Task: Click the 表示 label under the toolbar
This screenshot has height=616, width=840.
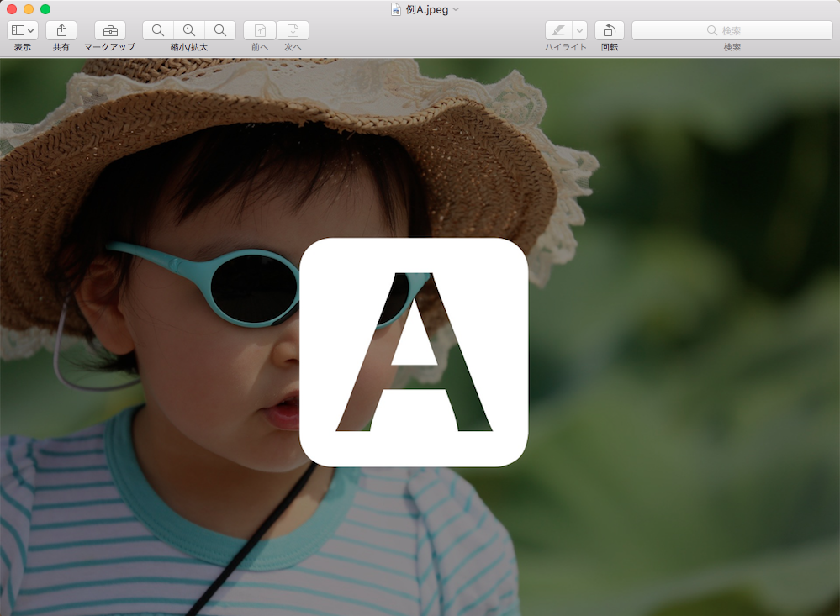Action: point(23,47)
